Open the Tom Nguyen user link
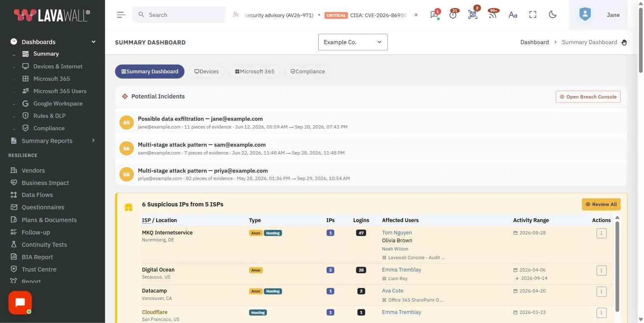This screenshot has width=644, height=323. coord(397,233)
